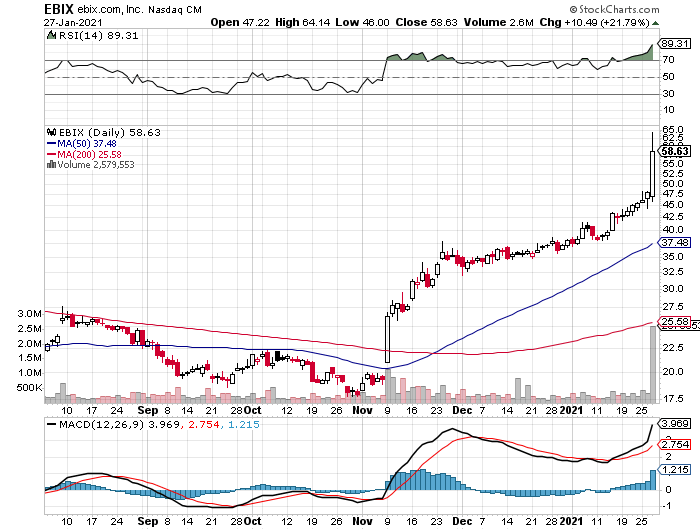This screenshot has width=700, height=530.
Task: Click the EBIX ticker symbol title
Action: click(x=58, y=9)
